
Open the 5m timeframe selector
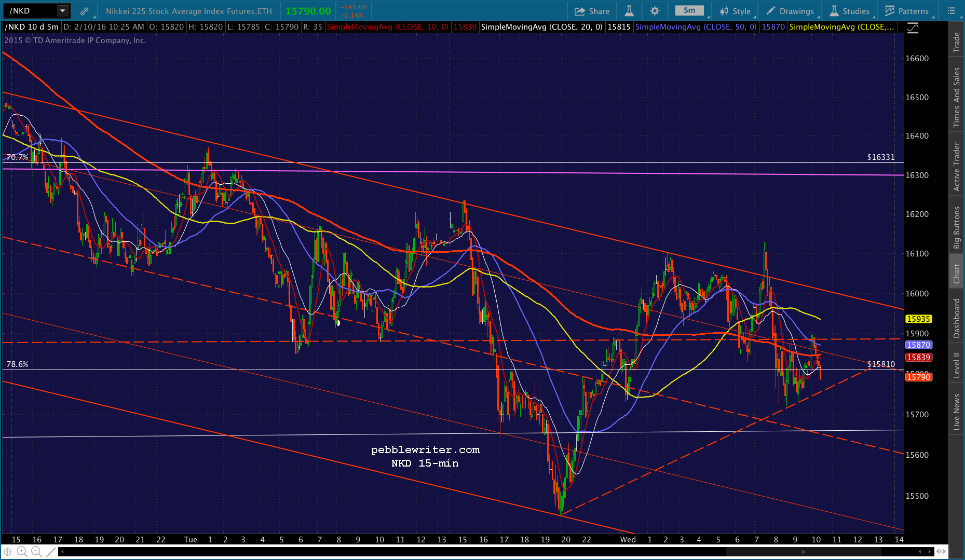click(x=689, y=10)
